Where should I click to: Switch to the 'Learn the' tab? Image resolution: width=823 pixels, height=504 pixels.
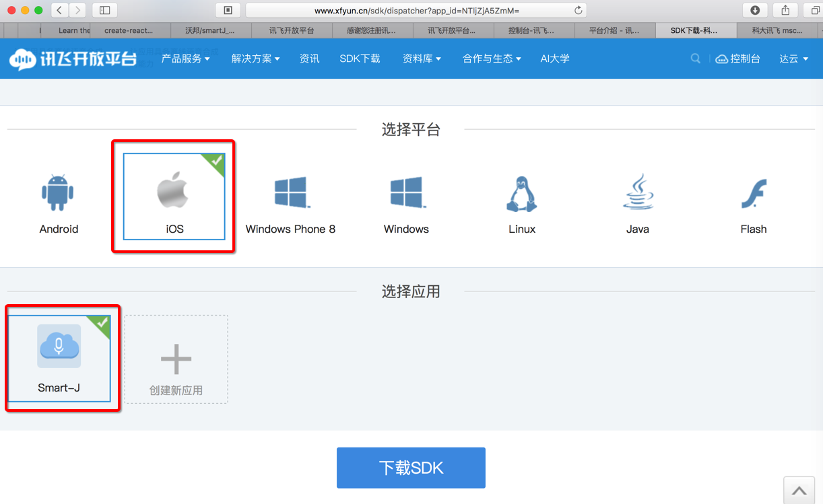(x=66, y=30)
